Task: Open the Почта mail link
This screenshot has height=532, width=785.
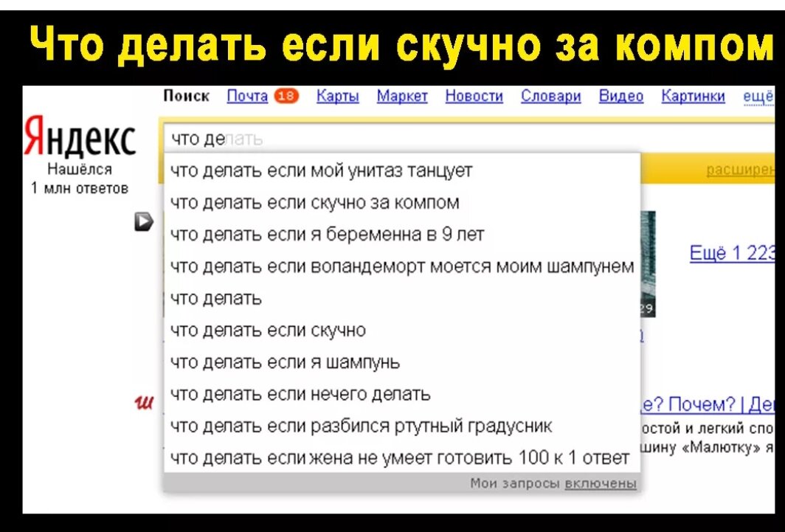Action: (x=247, y=96)
